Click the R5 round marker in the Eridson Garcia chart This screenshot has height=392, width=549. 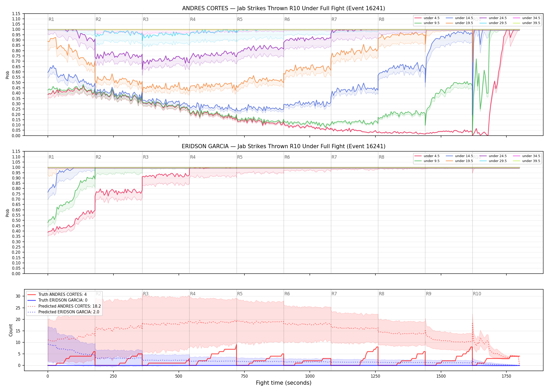pyautogui.click(x=240, y=157)
